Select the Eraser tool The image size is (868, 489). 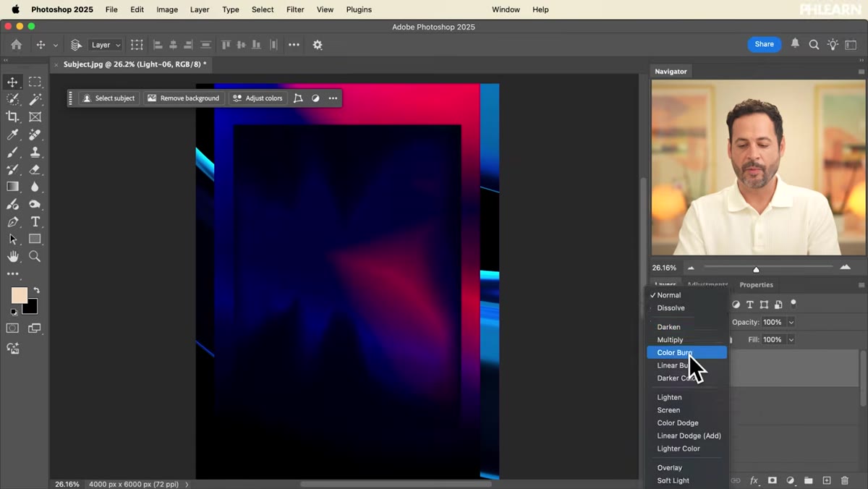point(35,169)
